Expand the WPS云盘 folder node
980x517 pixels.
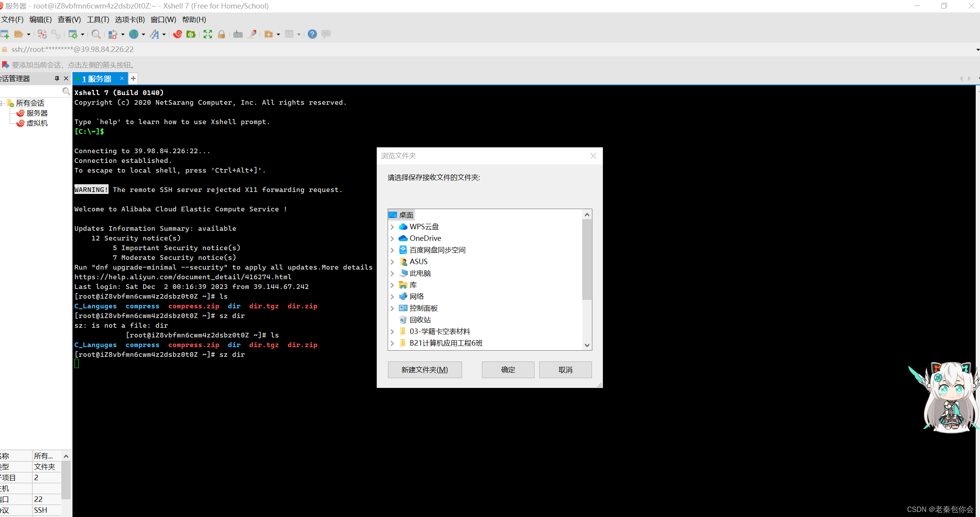click(x=392, y=227)
